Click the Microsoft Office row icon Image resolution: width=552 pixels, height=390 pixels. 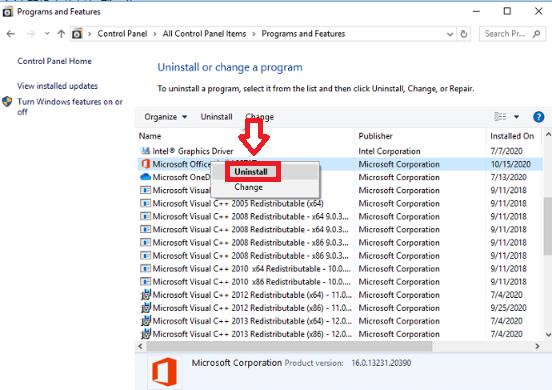(x=145, y=164)
